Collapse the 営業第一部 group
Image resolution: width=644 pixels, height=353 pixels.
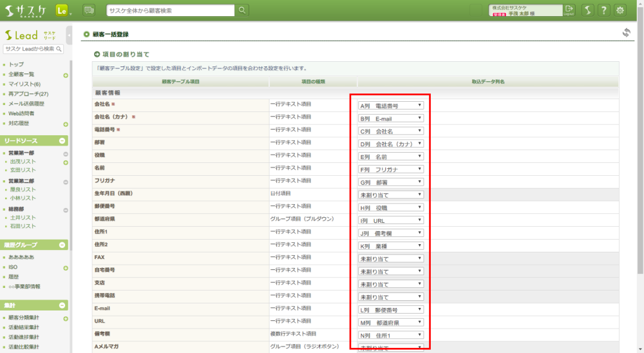point(66,153)
